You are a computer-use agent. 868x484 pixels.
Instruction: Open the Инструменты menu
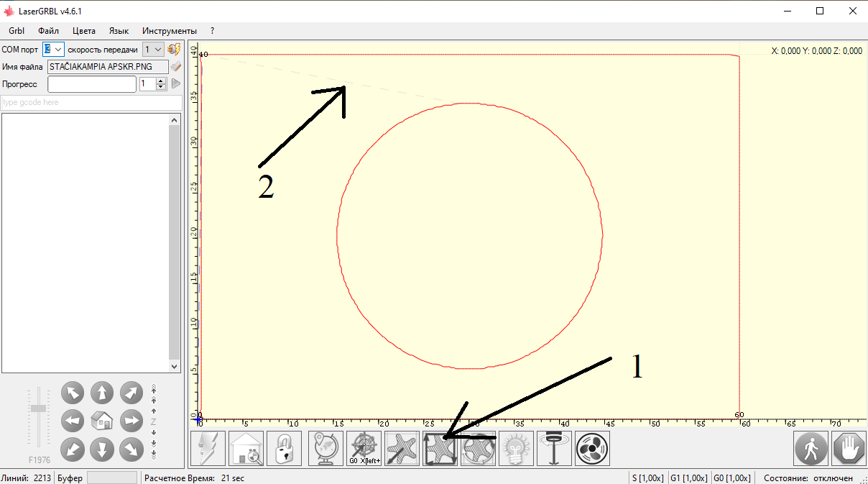pyautogui.click(x=170, y=30)
